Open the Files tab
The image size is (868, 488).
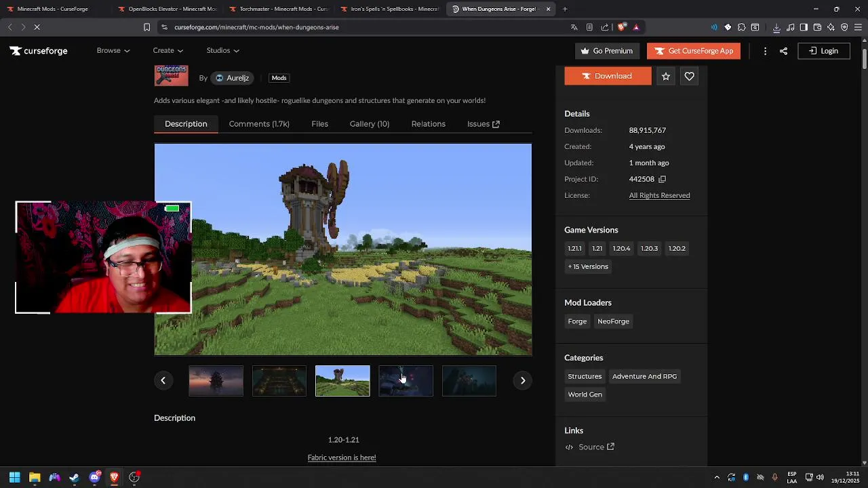pos(319,124)
